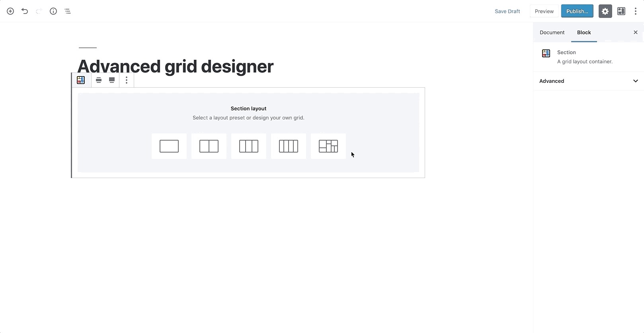The height and width of the screenshot is (333, 644).
Task: Select full width alignment in block toolbar
Action: click(112, 80)
